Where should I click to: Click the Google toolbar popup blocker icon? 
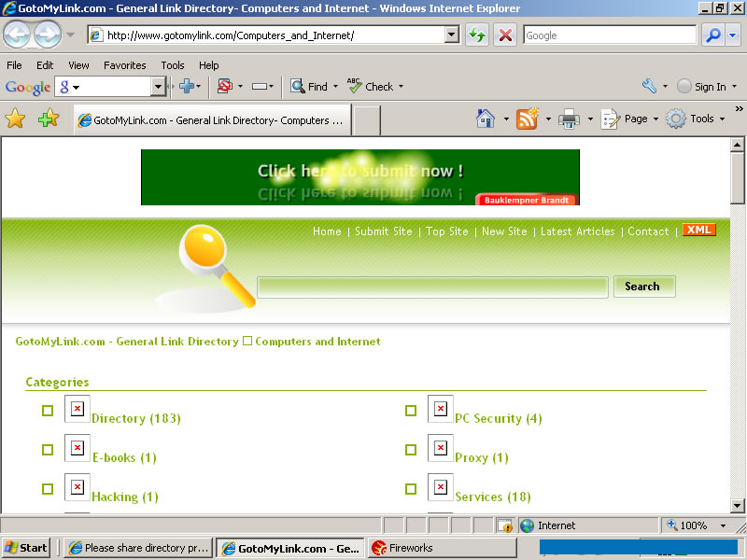[x=225, y=86]
